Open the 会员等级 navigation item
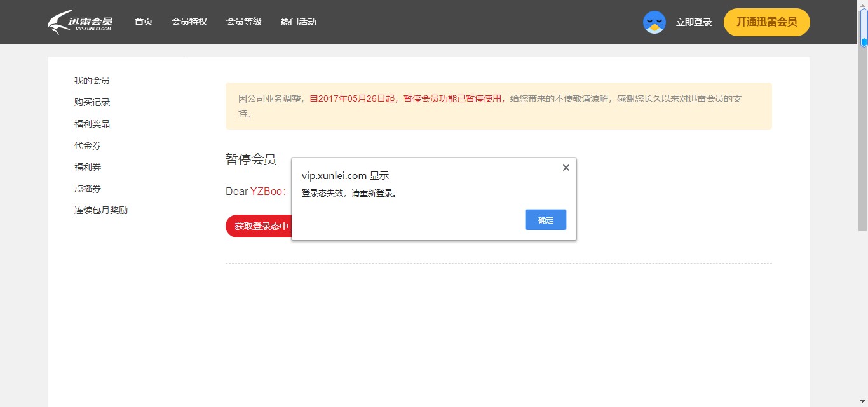Screen dimensions: 868x407 243,21
